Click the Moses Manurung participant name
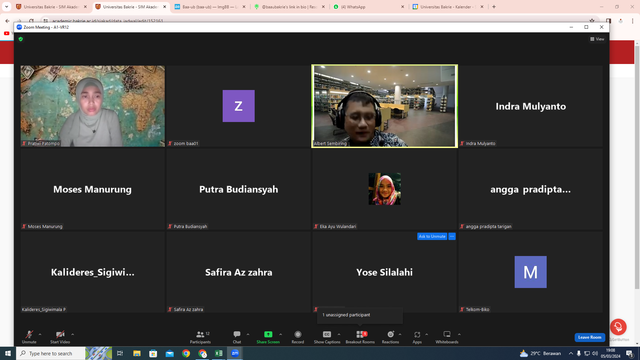Screen dimensions: 640x360 [92, 189]
